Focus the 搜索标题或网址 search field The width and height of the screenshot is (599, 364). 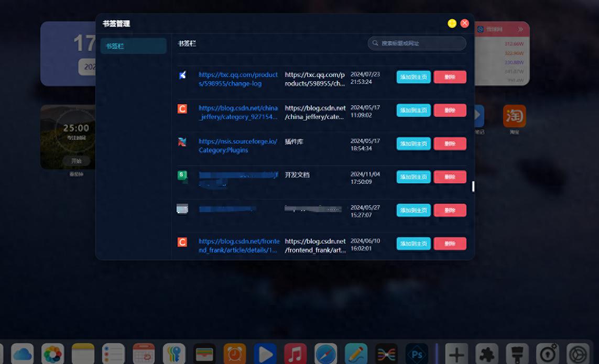(x=417, y=43)
